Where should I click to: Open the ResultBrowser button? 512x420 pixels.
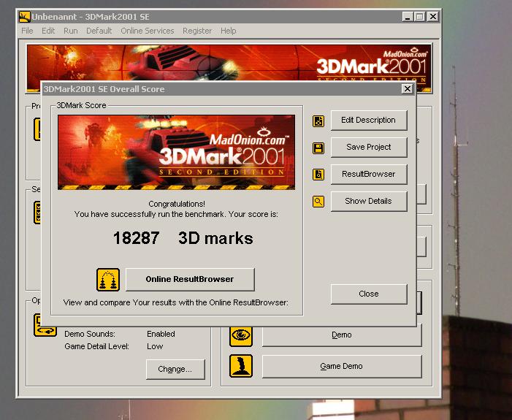[x=369, y=174]
